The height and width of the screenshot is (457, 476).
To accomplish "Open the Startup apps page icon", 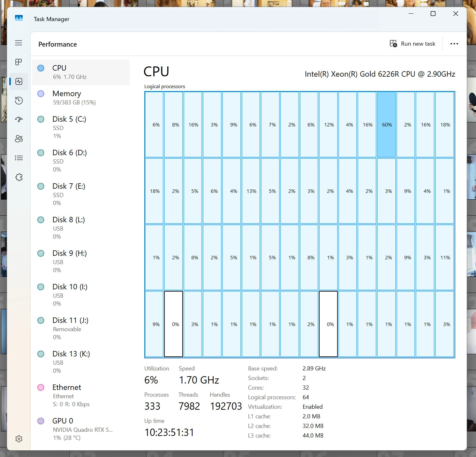I will (19, 119).
